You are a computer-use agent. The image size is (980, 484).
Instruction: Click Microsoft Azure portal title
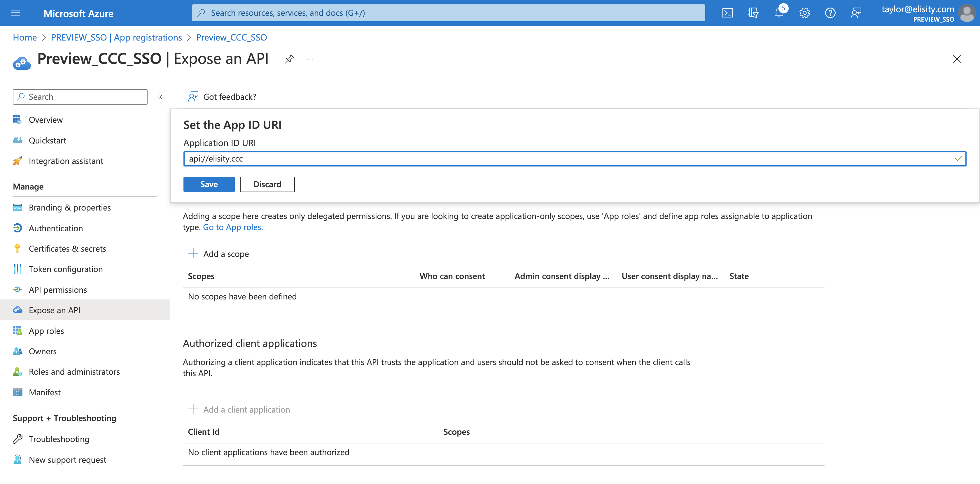tap(78, 13)
